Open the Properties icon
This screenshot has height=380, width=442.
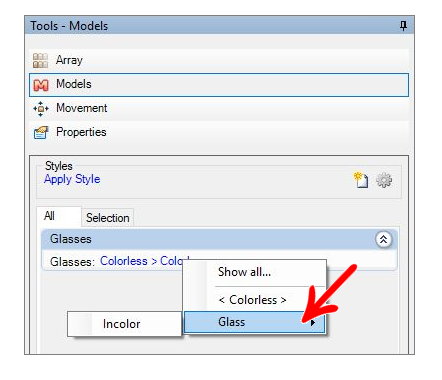pyautogui.click(x=41, y=133)
